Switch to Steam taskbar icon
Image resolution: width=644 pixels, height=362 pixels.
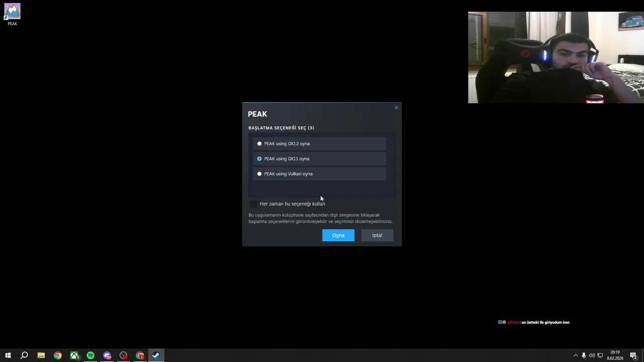coord(156,355)
